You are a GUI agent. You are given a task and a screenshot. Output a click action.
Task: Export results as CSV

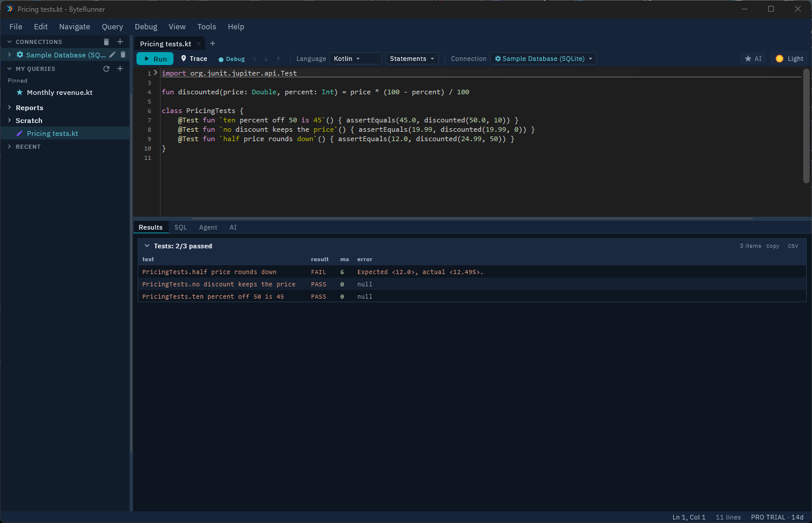tap(793, 246)
